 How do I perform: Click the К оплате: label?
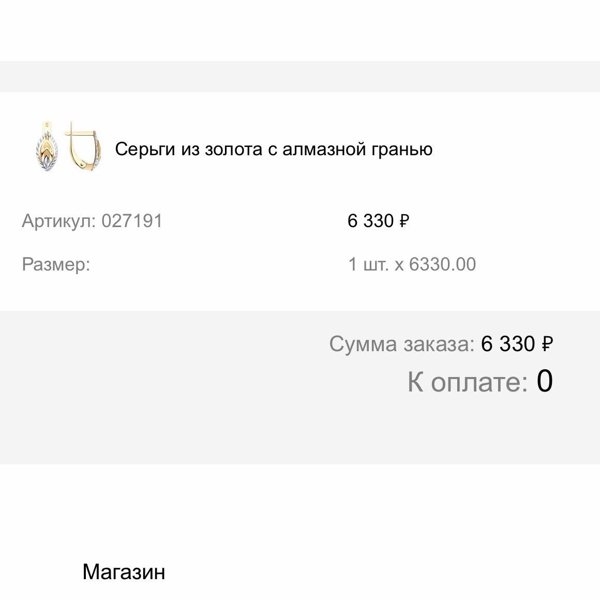468,382
